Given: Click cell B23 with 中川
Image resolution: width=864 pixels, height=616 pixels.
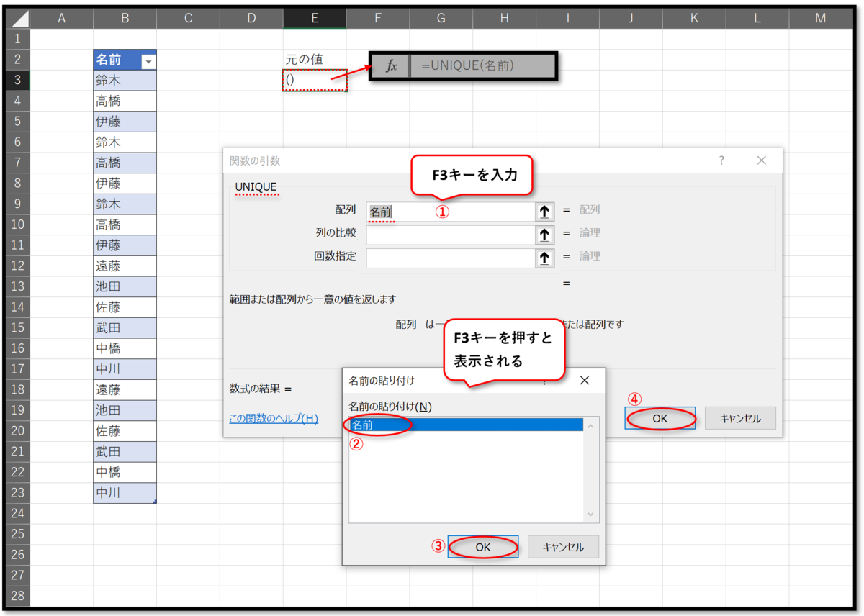Looking at the screenshot, I should pos(125,493).
